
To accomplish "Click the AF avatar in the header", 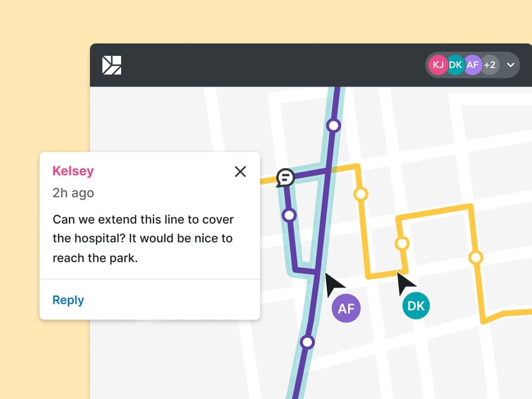I will coord(472,65).
